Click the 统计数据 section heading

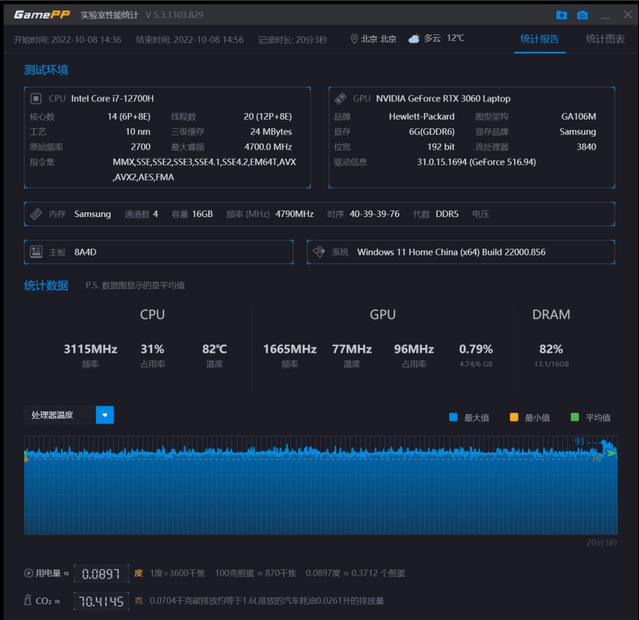pyautogui.click(x=46, y=285)
